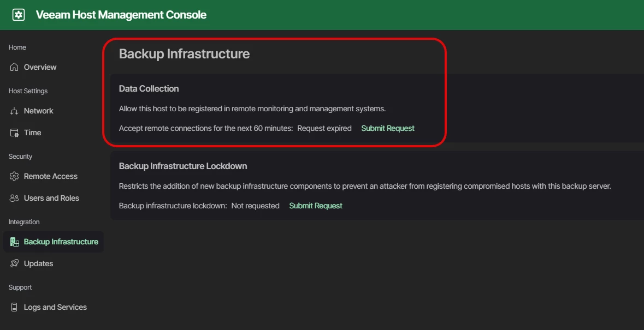This screenshot has height=330, width=644.
Task: Submit Request for Data Collection remote connections
Action: coord(388,128)
